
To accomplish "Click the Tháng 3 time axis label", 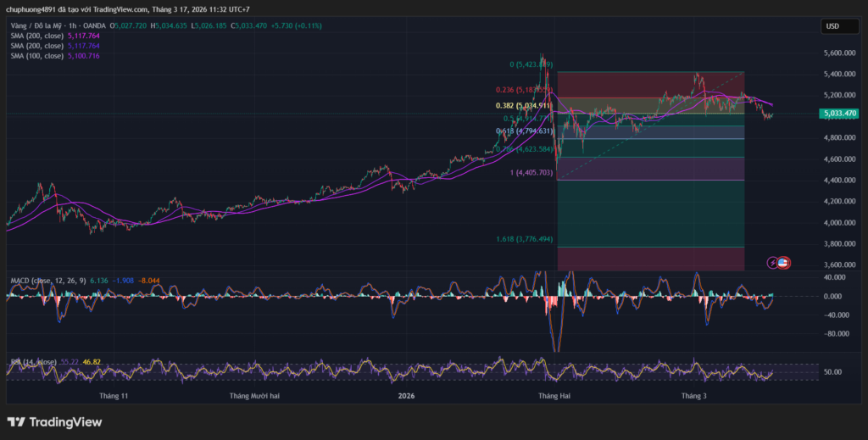I will 693,396.
